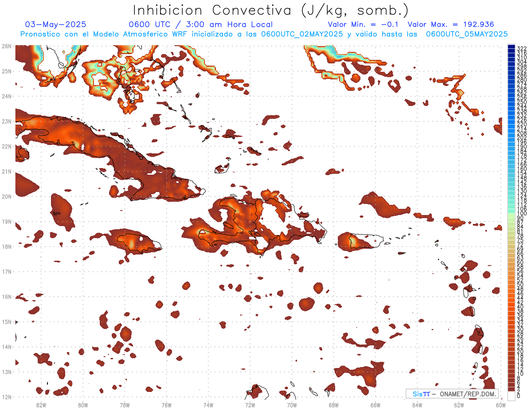Click the 14N latitude label

tap(6, 347)
